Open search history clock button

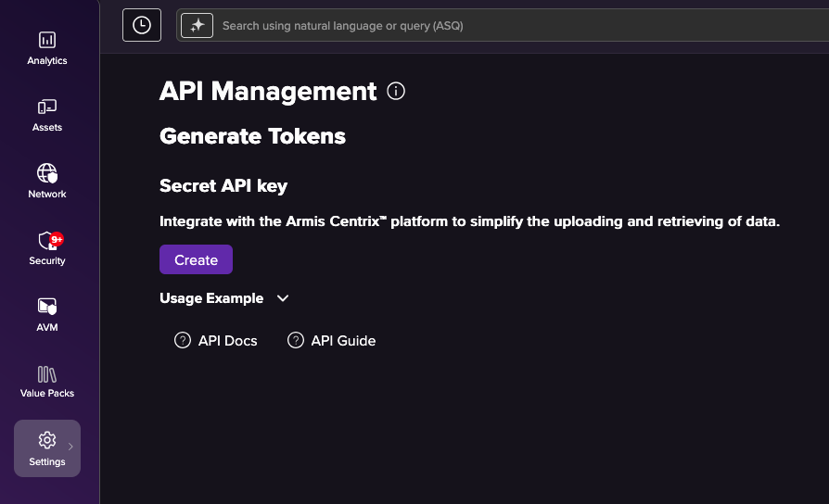tap(142, 25)
